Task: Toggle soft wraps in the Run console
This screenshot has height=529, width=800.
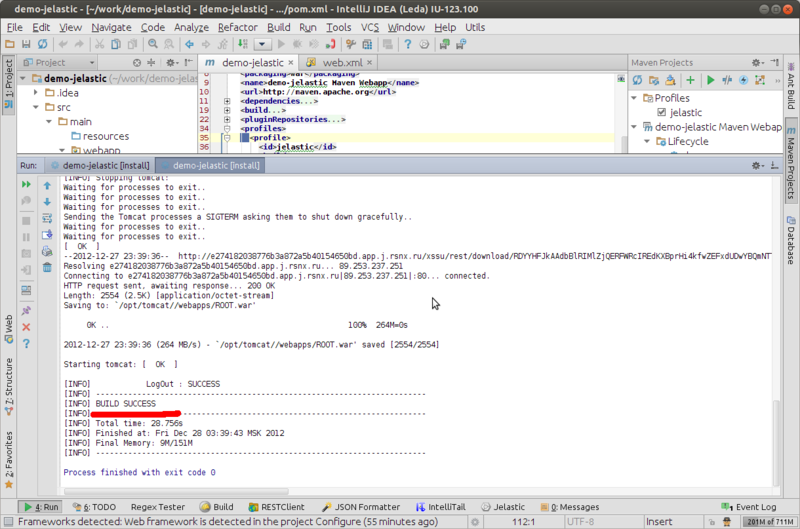Action: tap(47, 218)
